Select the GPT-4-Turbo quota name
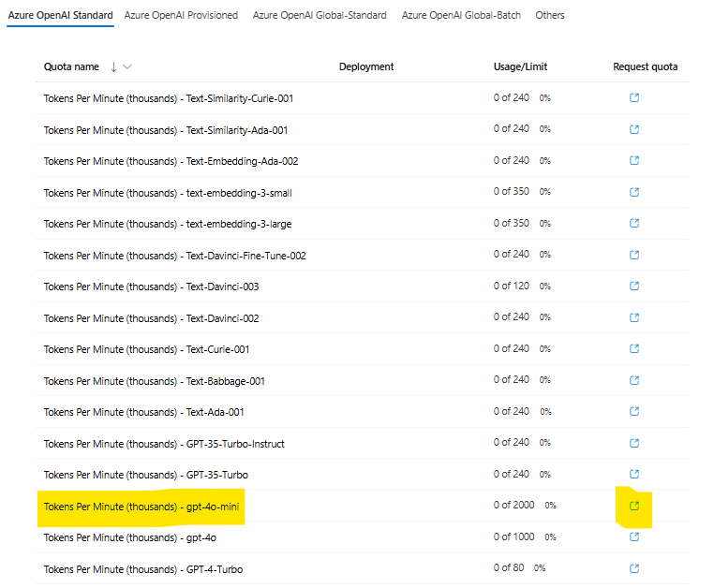Image resolution: width=714 pixels, height=588 pixels. point(143,570)
